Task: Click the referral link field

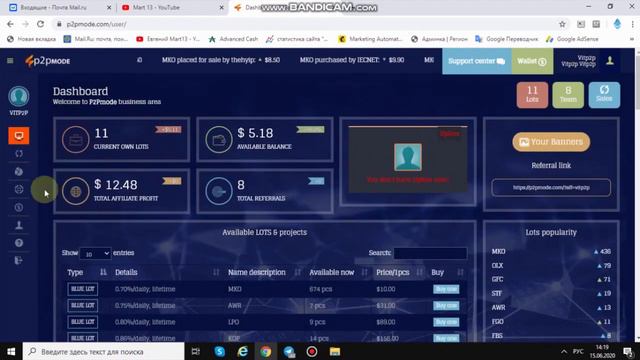Action: point(551,188)
